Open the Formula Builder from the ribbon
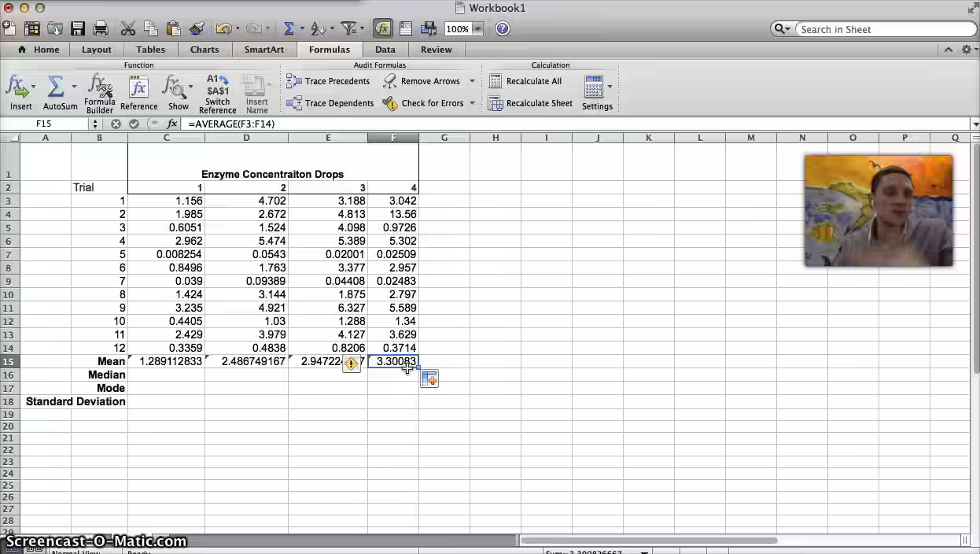The width and height of the screenshot is (980, 554). coord(100,94)
